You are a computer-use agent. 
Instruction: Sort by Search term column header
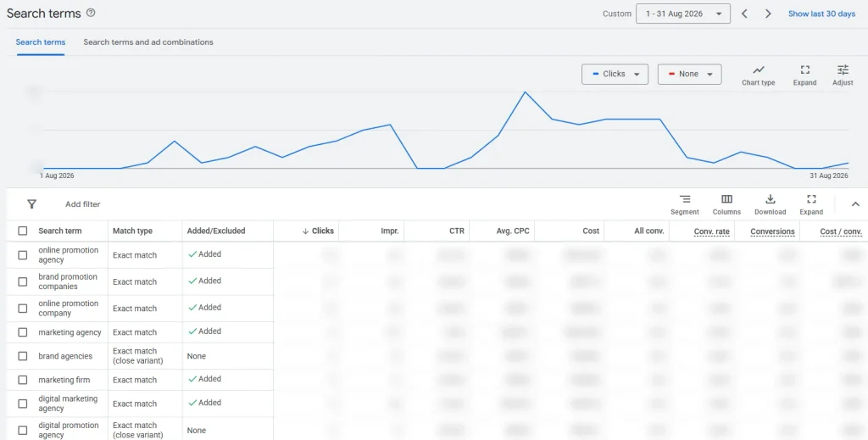(x=60, y=231)
